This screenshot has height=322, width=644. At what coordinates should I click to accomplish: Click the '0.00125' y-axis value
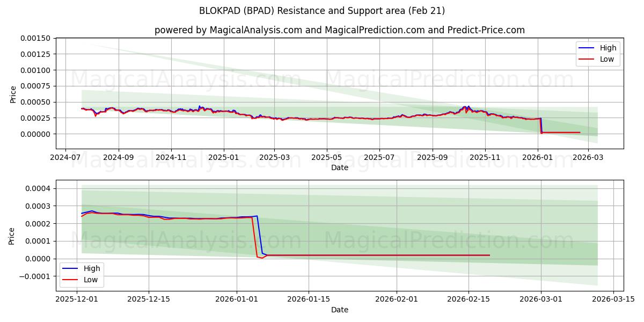coord(36,54)
